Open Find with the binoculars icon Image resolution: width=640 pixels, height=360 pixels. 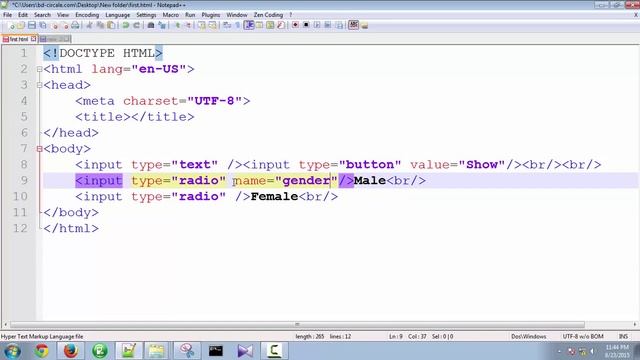(151, 25)
